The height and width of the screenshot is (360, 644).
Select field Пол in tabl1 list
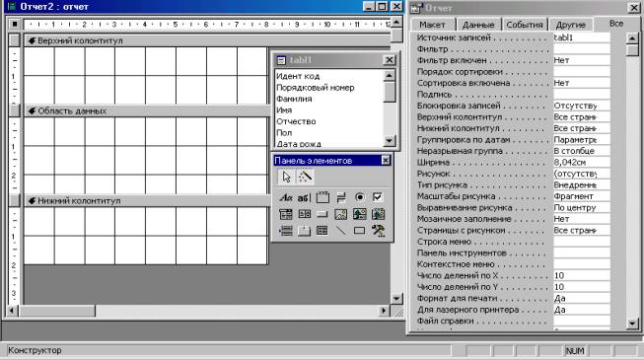[x=284, y=133]
